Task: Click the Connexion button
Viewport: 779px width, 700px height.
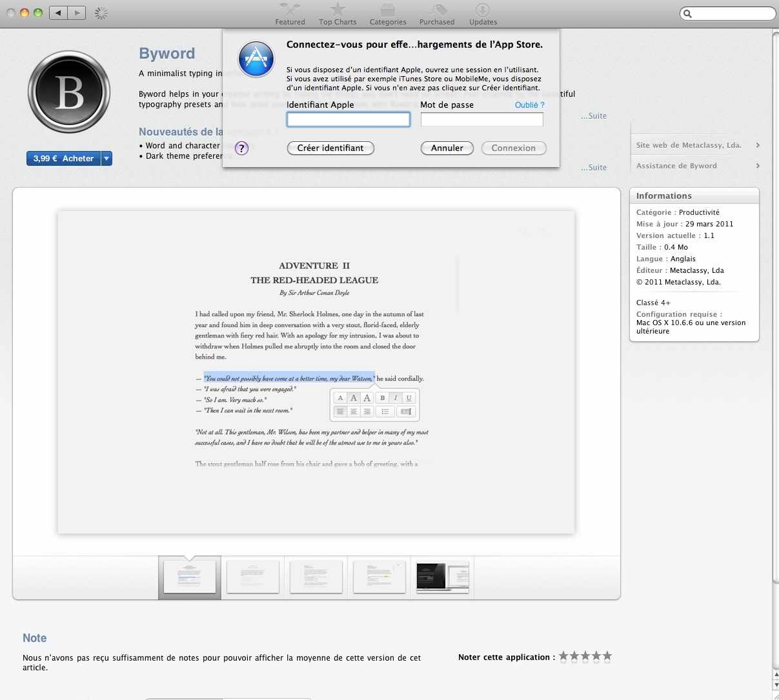Action: click(514, 148)
